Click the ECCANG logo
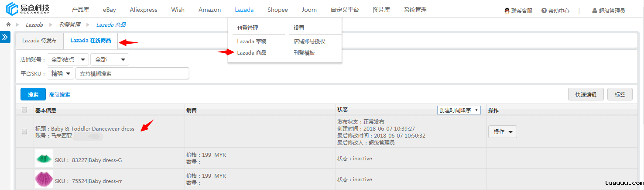The image size is (644, 190). [x=28, y=9]
